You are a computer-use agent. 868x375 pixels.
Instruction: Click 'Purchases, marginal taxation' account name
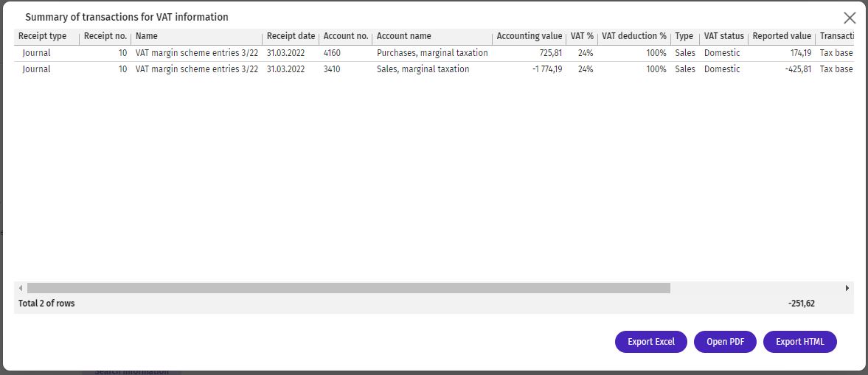(432, 53)
